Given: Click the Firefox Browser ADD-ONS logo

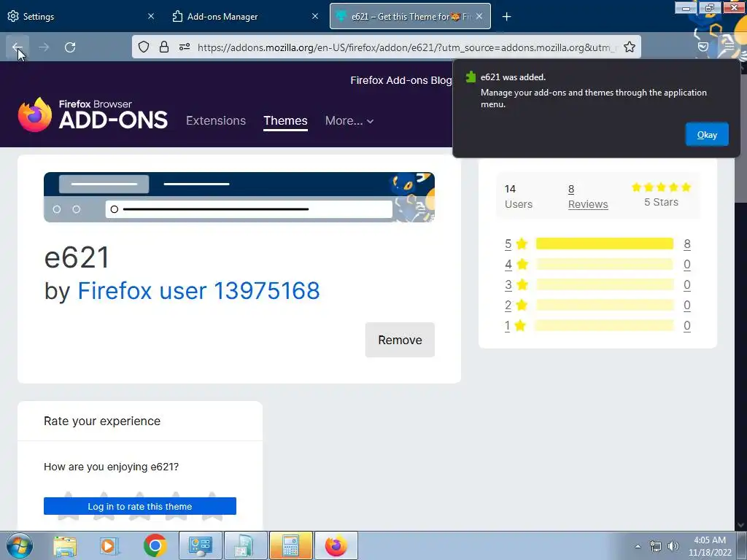Looking at the screenshot, I should pyautogui.click(x=93, y=114).
